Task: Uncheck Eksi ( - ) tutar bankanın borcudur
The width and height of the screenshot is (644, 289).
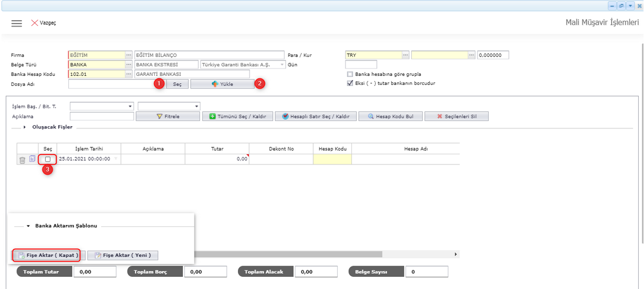Action: pos(349,83)
